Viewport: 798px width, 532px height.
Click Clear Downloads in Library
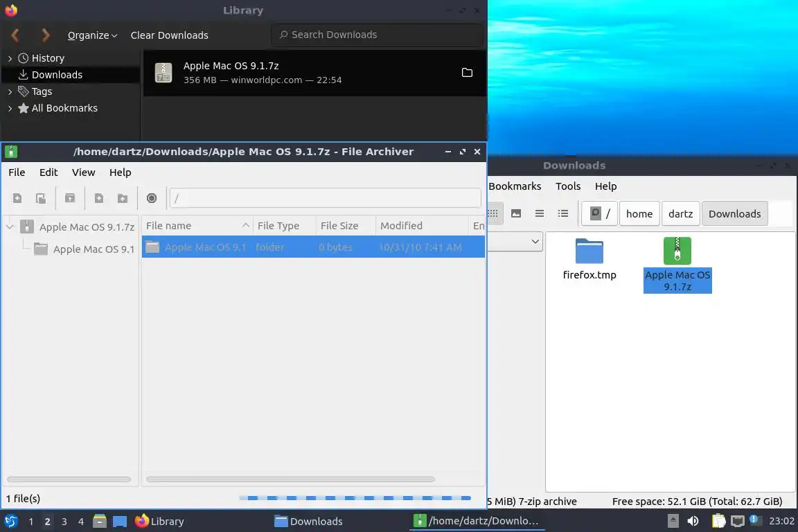point(170,35)
